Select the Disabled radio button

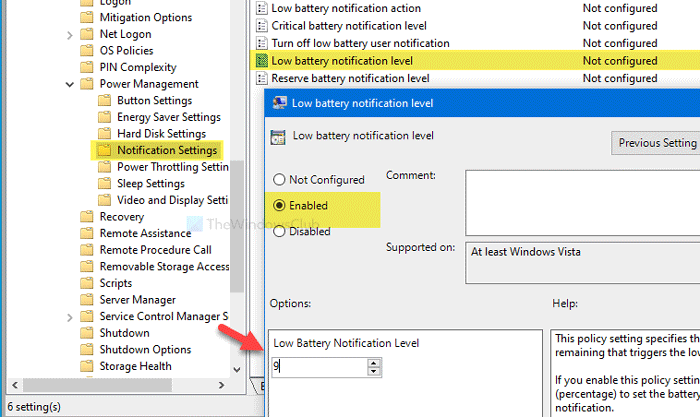click(279, 231)
